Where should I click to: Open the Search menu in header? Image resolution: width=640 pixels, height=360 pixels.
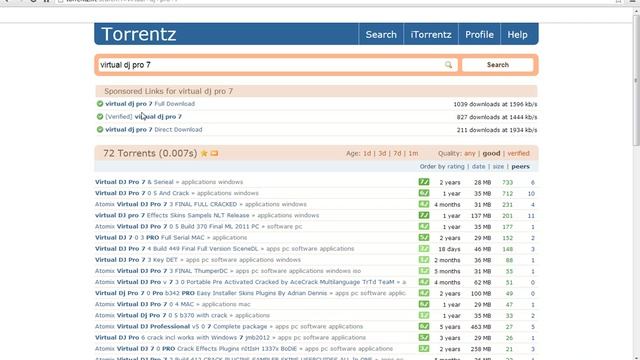[x=381, y=34]
